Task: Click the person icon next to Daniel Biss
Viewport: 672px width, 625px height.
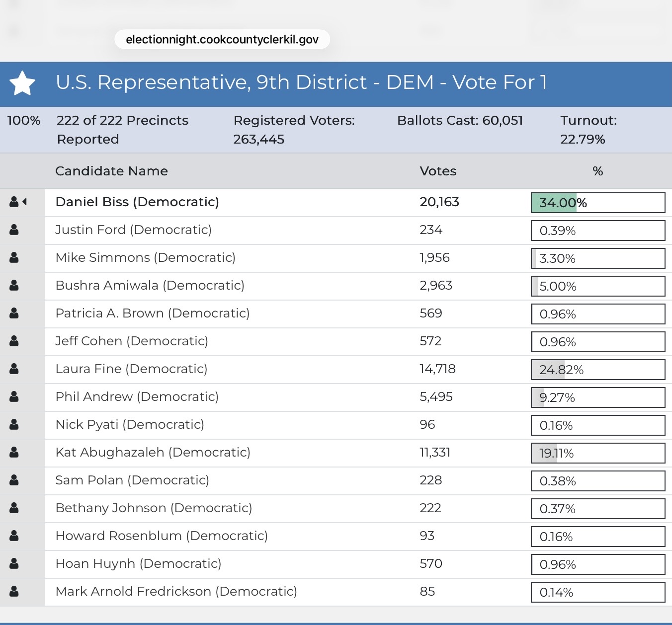Action: (x=14, y=202)
